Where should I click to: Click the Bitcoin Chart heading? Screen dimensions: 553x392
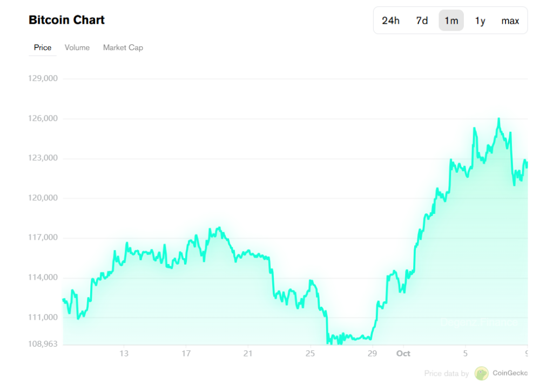66,20
